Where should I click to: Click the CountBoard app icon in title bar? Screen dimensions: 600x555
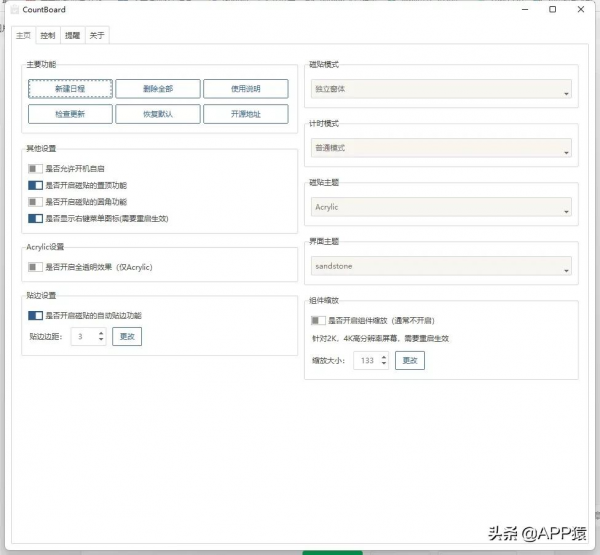click(14, 10)
